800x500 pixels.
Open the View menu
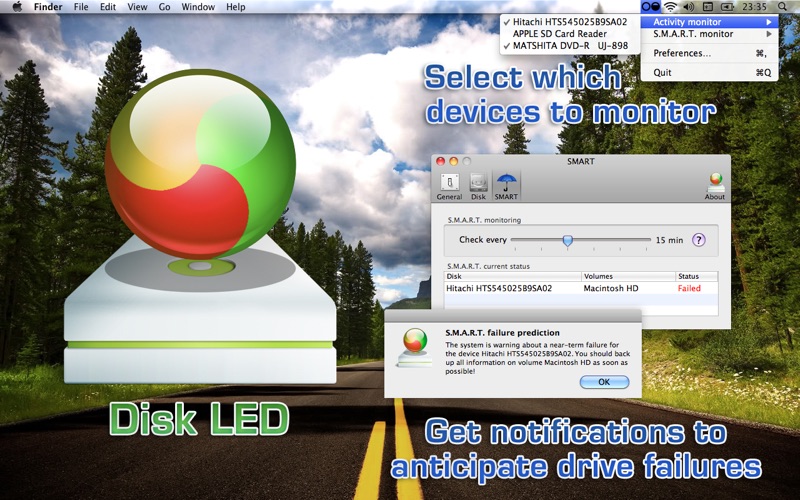coord(137,7)
